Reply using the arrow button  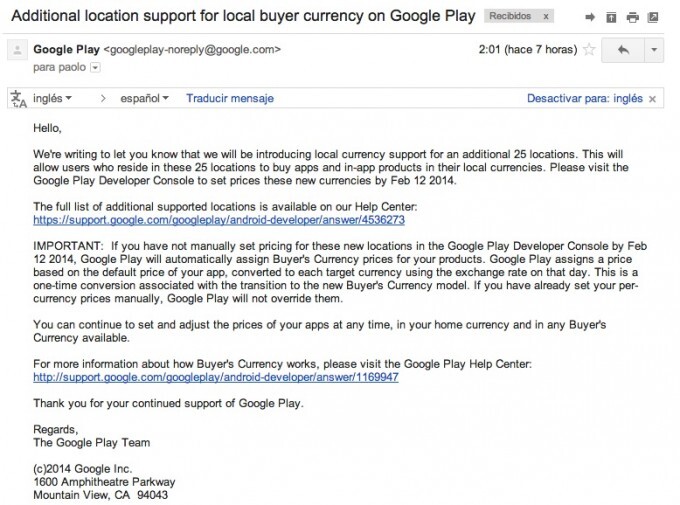click(622, 49)
